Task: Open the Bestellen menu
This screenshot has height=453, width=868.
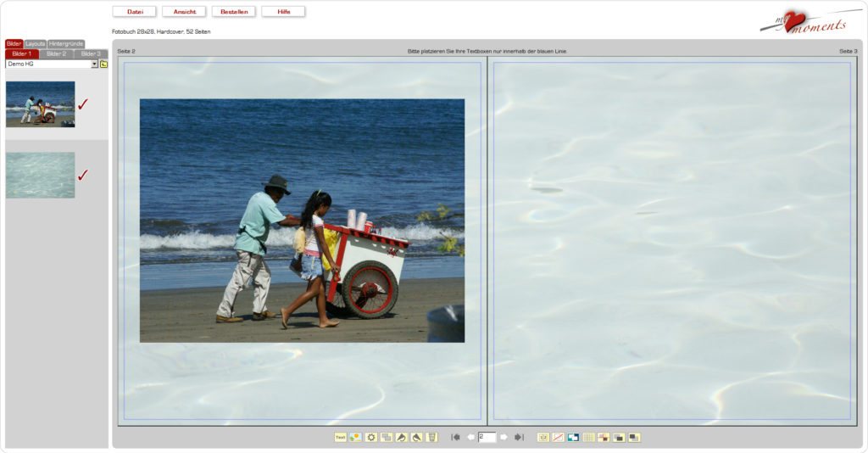Action: point(234,12)
